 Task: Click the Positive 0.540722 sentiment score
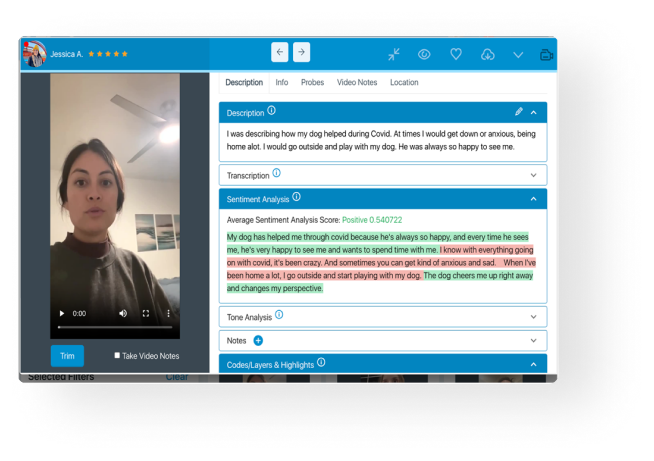[372, 220]
